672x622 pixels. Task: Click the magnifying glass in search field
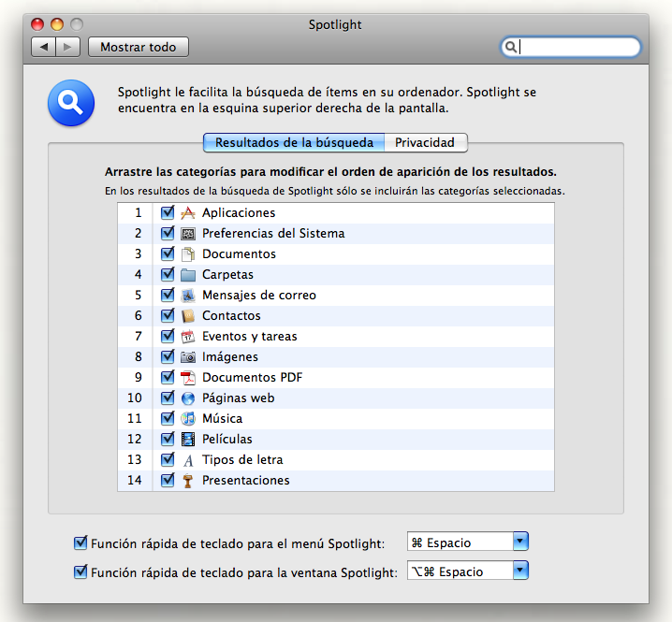[x=510, y=47]
